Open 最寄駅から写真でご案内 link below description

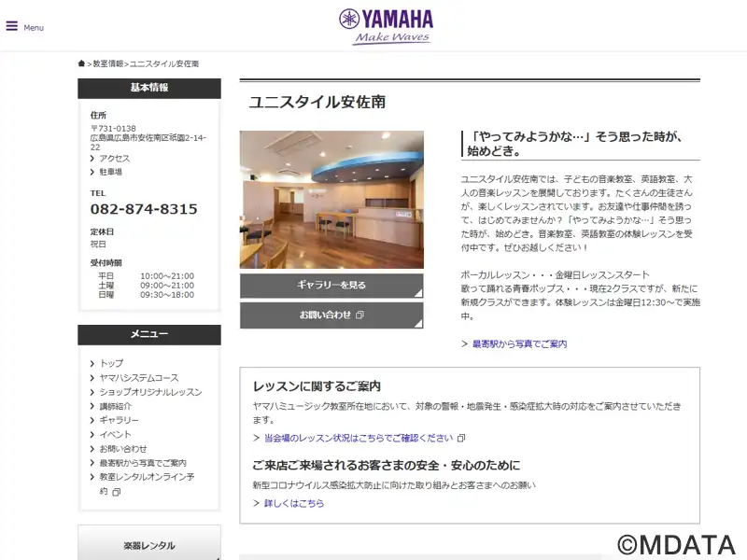click(519, 344)
